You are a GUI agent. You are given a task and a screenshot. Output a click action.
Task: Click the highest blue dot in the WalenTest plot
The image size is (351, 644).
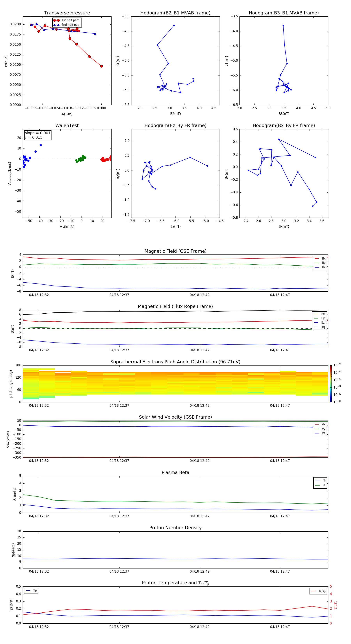[x=41, y=145]
